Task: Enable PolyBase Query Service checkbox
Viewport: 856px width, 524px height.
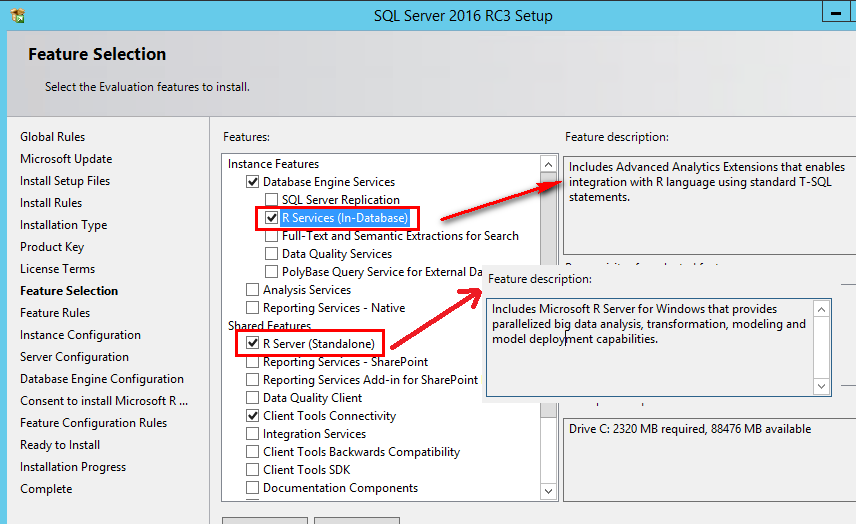Action: coord(271,272)
